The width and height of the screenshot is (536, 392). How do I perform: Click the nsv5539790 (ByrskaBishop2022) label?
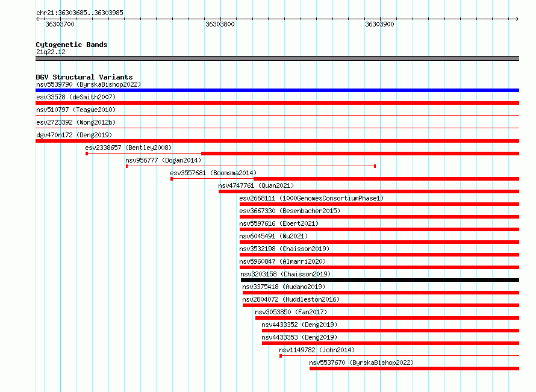(x=89, y=84)
